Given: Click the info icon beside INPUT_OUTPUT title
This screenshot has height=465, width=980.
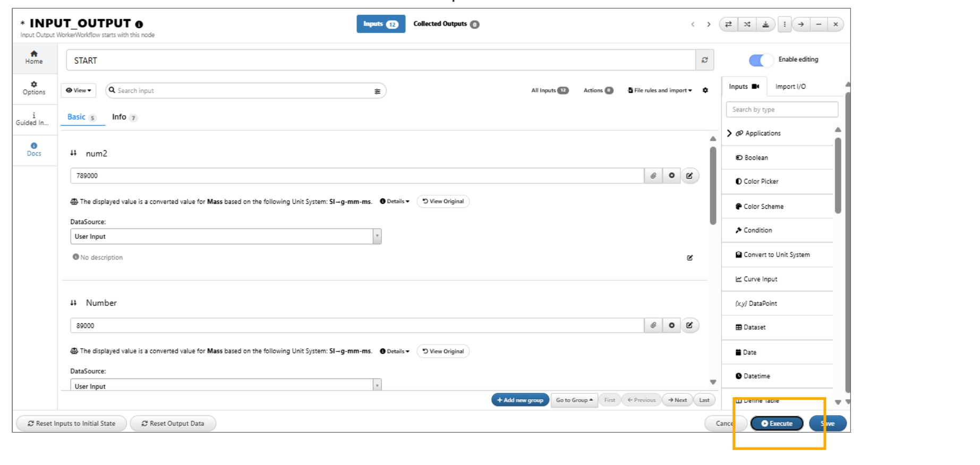Looking at the screenshot, I should click(x=139, y=24).
